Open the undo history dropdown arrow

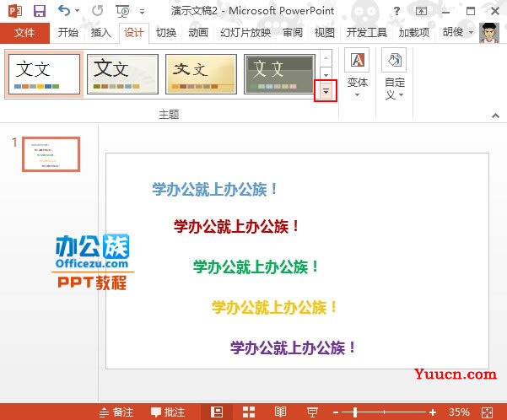click(x=77, y=11)
